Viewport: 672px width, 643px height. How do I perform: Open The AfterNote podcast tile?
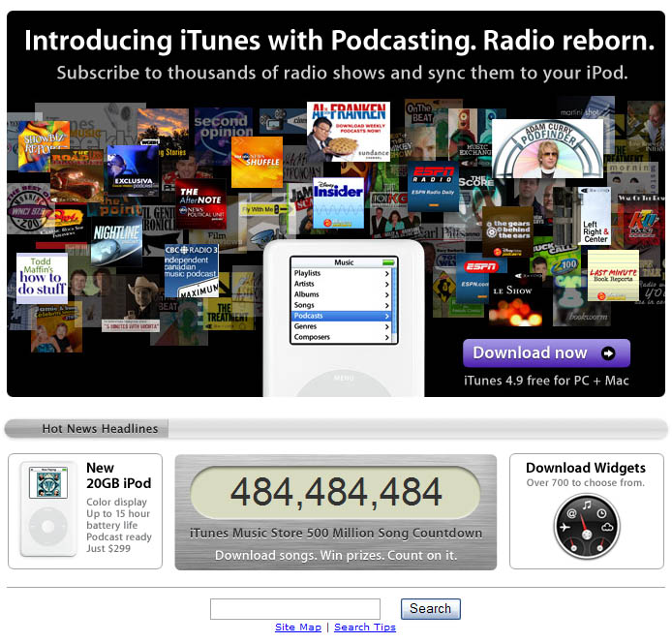pyautogui.click(x=200, y=204)
